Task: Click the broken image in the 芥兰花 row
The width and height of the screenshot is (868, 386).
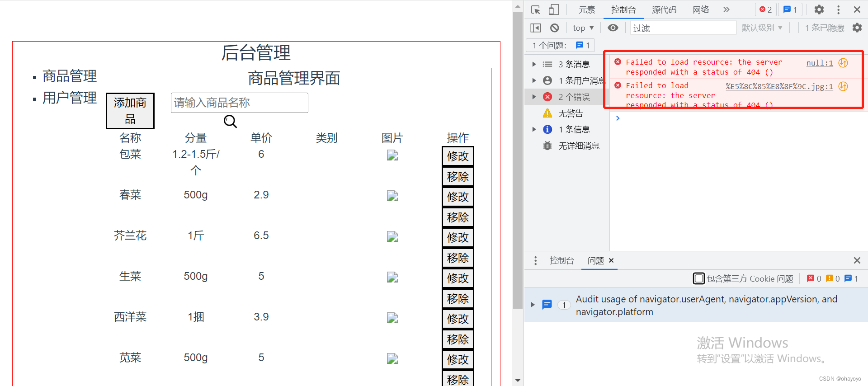Action: (x=392, y=237)
